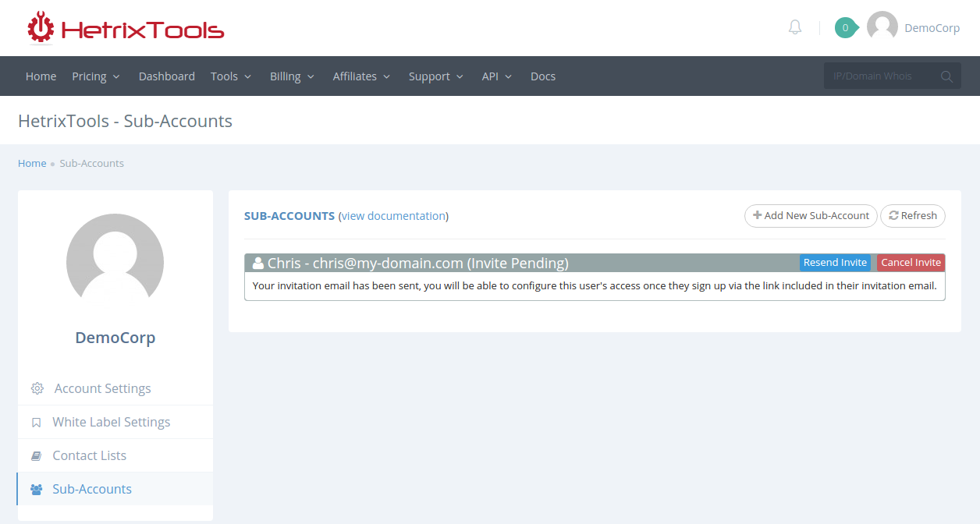This screenshot has height=524, width=980.
Task: Open the notifications bell
Action: point(795,27)
